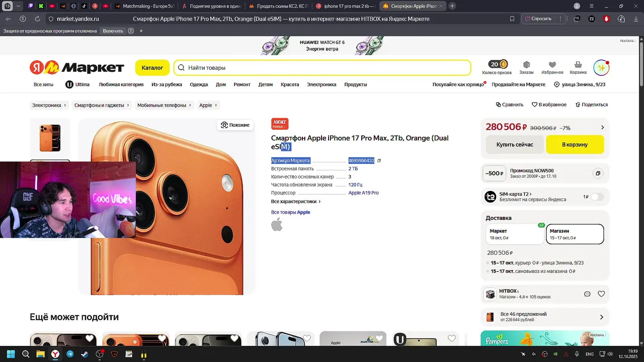Click Похожие similar items button
Image resolution: width=644 pixels, height=362 pixels.
[x=235, y=125]
